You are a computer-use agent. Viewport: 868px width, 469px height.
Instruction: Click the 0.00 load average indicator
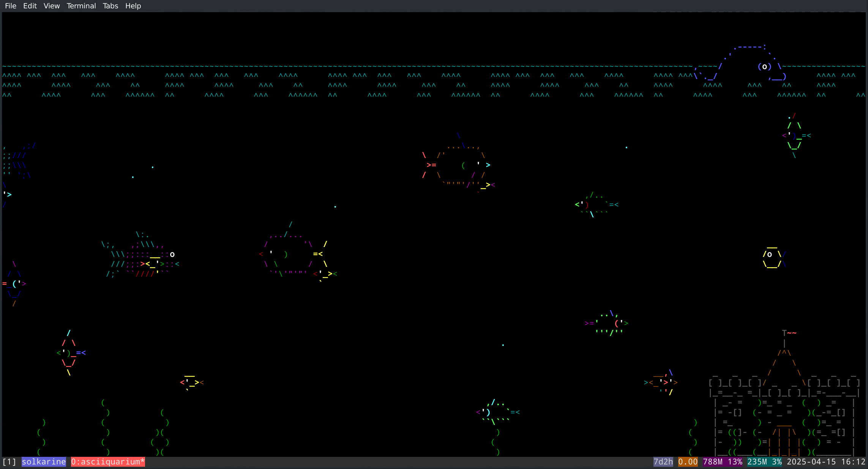(x=688, y=462)
